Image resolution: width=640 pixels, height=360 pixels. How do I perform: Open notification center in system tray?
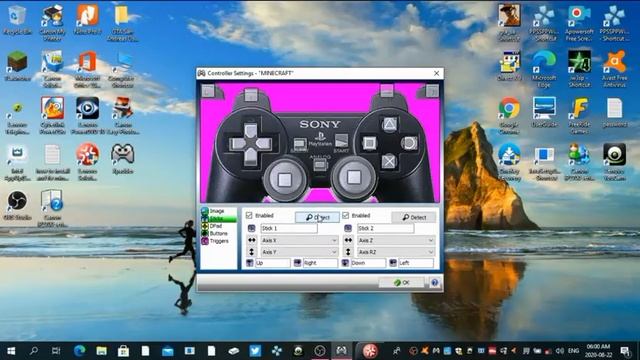(x=625, y=351)
